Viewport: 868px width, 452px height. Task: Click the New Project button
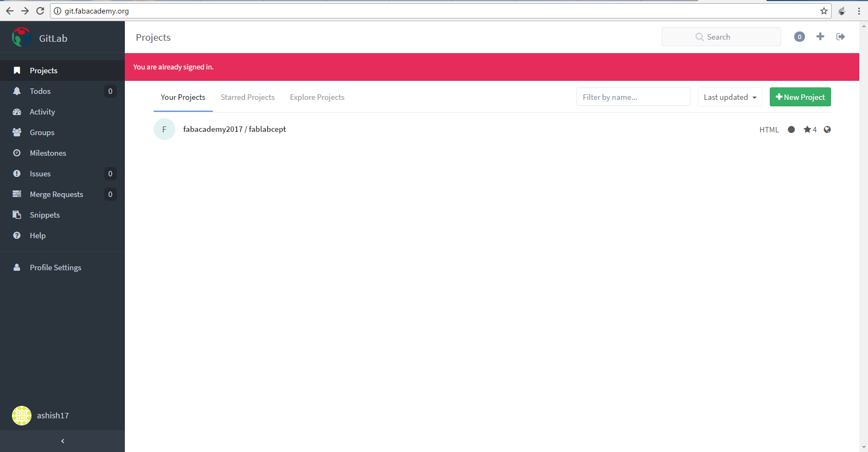point(800,97)
